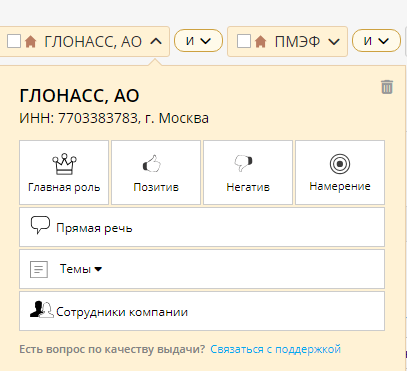Tick the ПМЭФ checkbox
This screenshot has width=407, height=371.
coord(244,41)
